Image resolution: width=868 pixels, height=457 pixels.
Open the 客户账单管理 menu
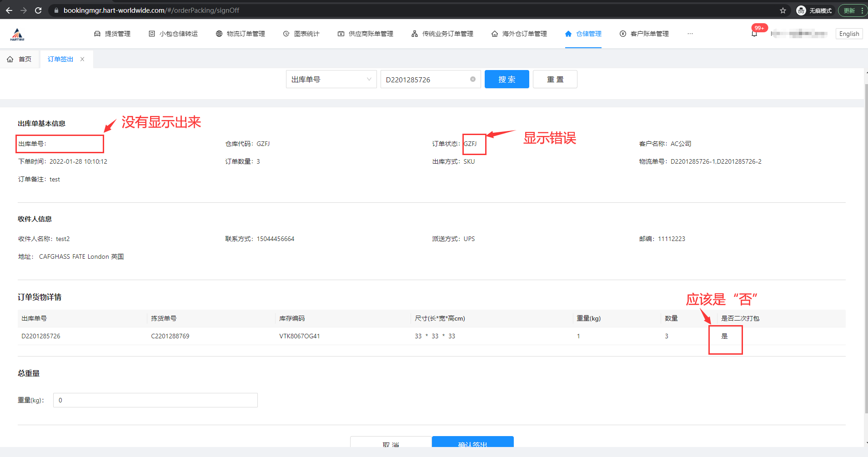[x=644, y=34]
